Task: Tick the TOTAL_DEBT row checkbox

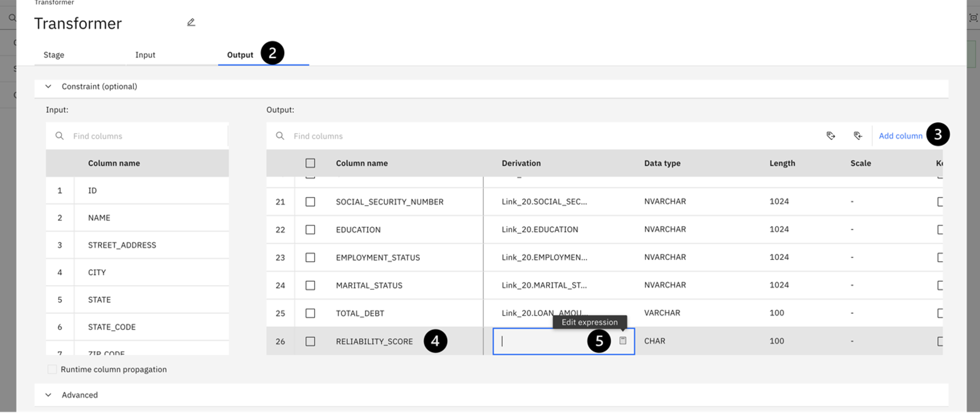Action: pyautogui.click(x=310, y=313)
